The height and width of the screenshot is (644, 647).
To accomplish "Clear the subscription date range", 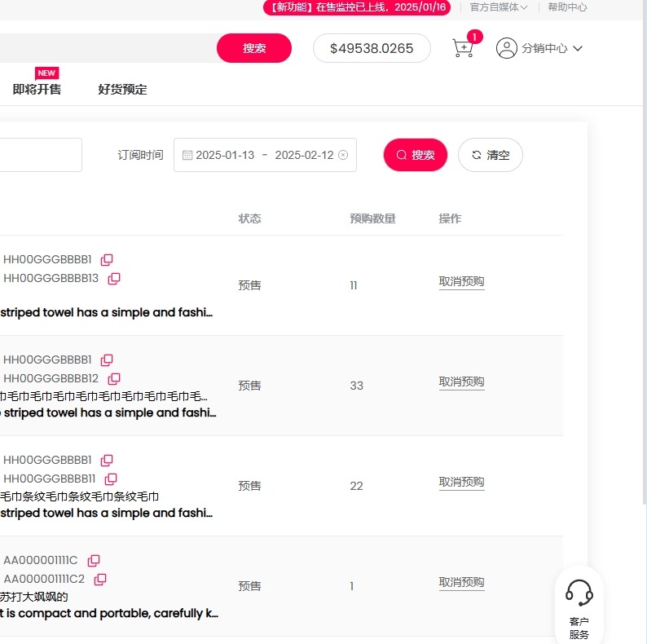I will pyautogui.click(x=343, y=155).
